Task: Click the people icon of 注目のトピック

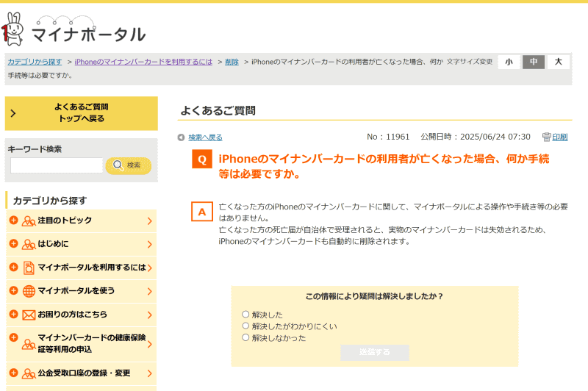Action: [29, 221]
